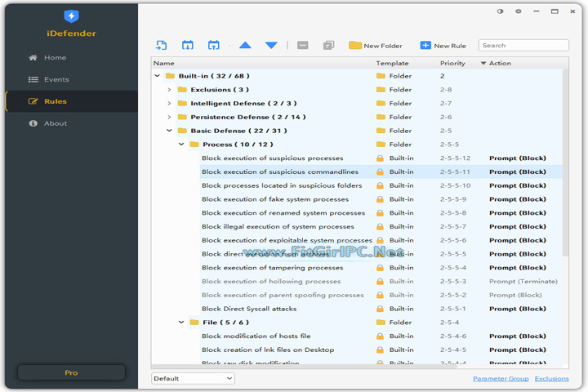Open the Default dropdown at the bottom
Viewport: 588px width, 392px height.
193,379
